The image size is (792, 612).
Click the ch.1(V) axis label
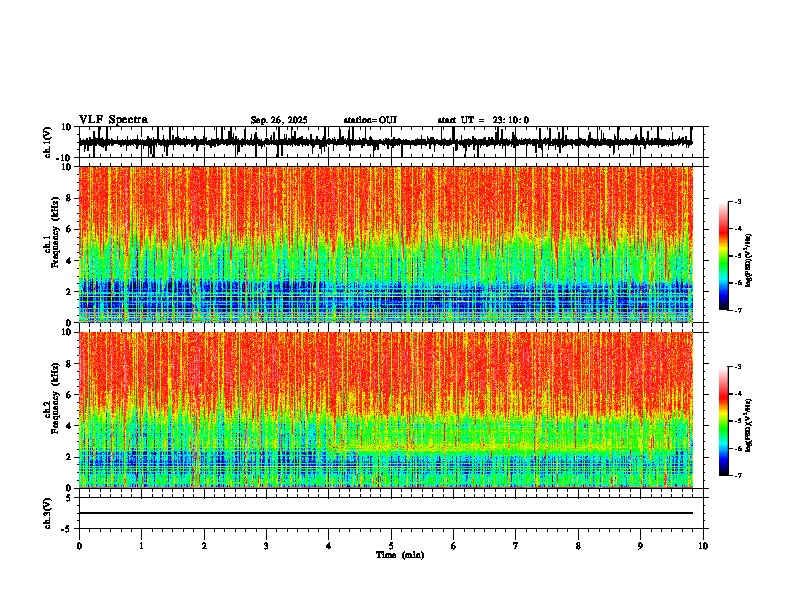(48, 142)
